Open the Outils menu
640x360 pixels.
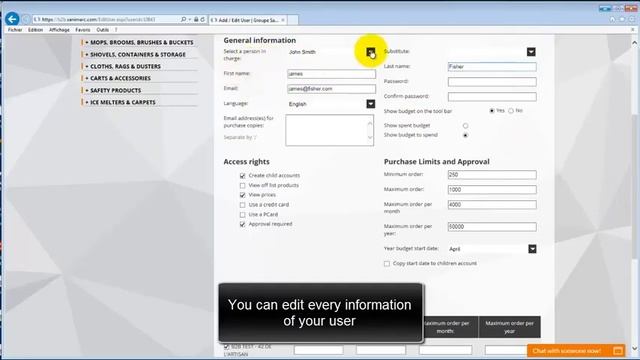[102, 30]
